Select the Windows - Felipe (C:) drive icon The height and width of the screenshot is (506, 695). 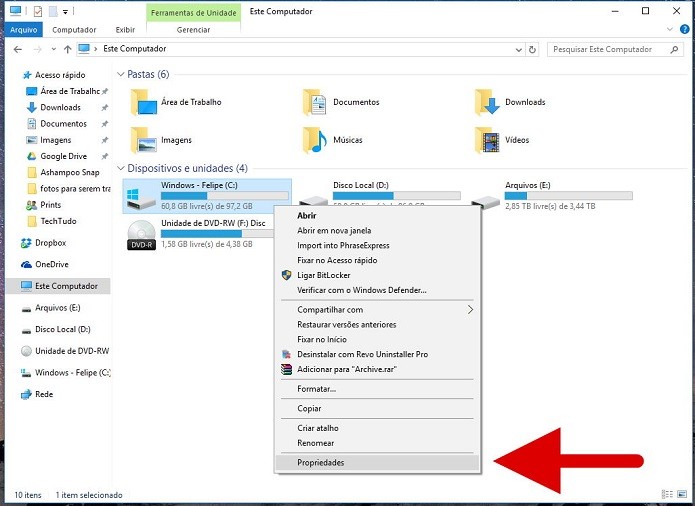click(141, 198)
